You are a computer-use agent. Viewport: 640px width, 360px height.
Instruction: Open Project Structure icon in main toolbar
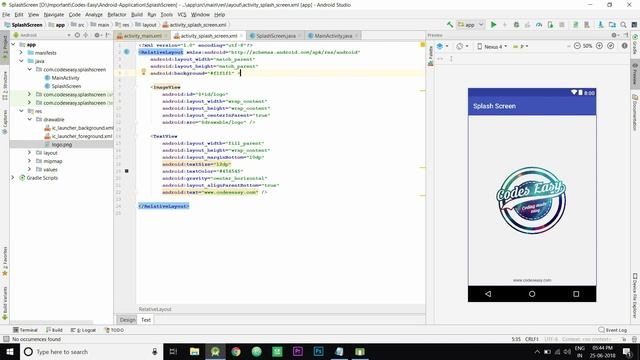[x=612, y=25]
